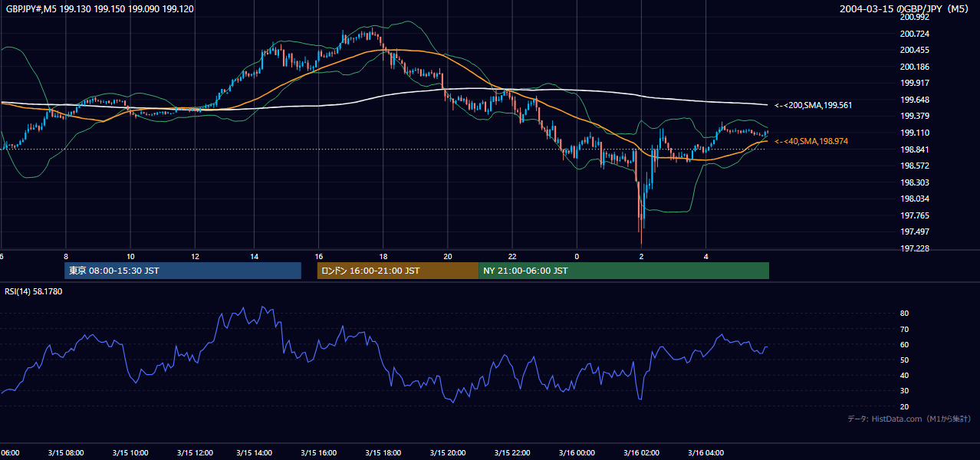
Task: Click price axis label 197.765
Action: [914, 215]
